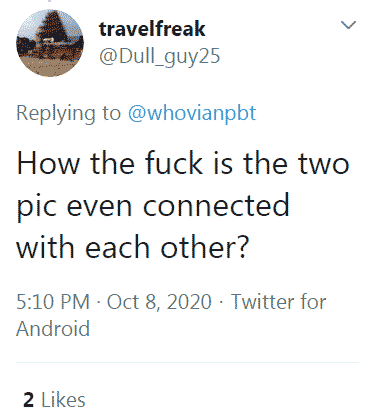Click the word 'pic' in the tweet
Screen dimensions: 378x419
(x=36, y=208)
